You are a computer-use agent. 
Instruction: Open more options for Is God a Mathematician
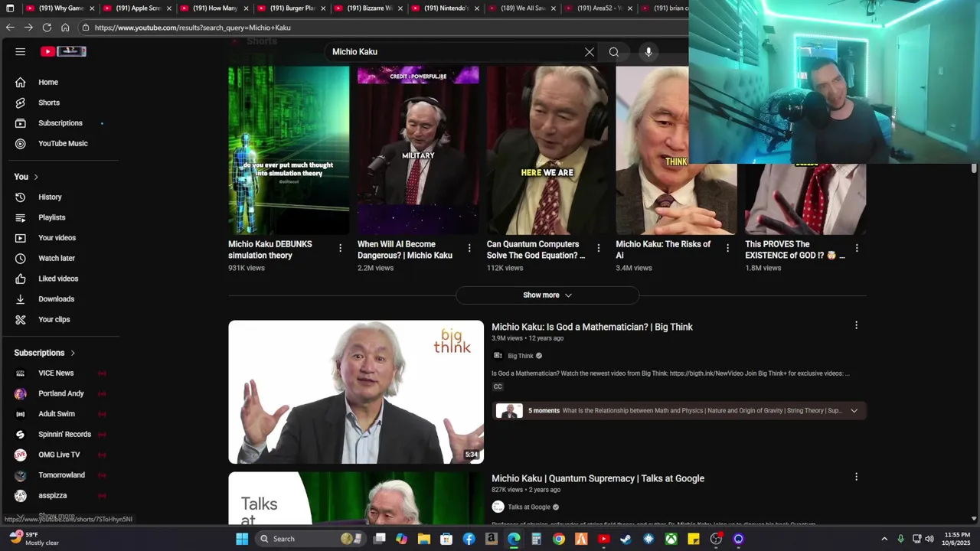856,325
